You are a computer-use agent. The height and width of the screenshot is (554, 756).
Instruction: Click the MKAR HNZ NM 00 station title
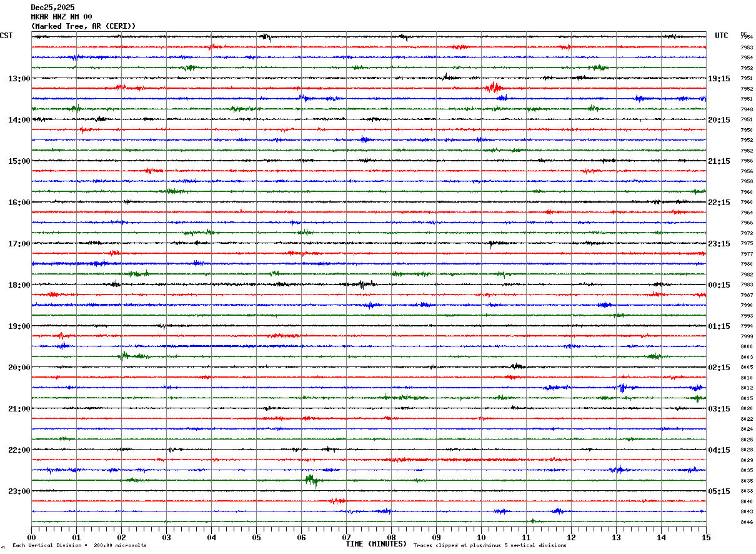click(61, 17)
